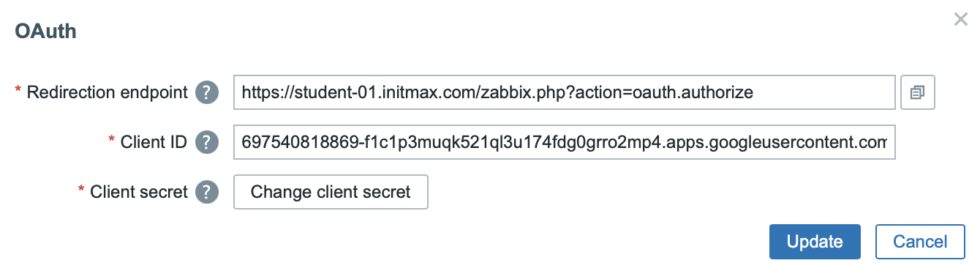Click the red asterisk before Client ID
The image size is (980, 274).
coord(112,139)
